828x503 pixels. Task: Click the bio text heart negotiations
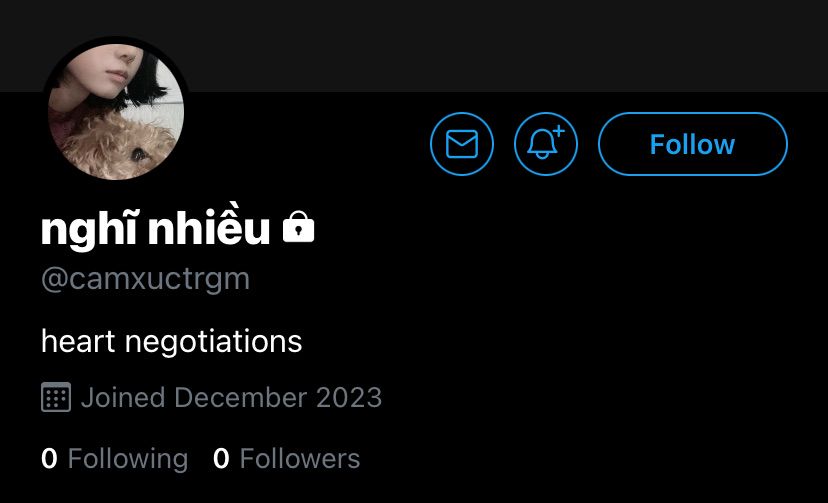tap(172, 341)
